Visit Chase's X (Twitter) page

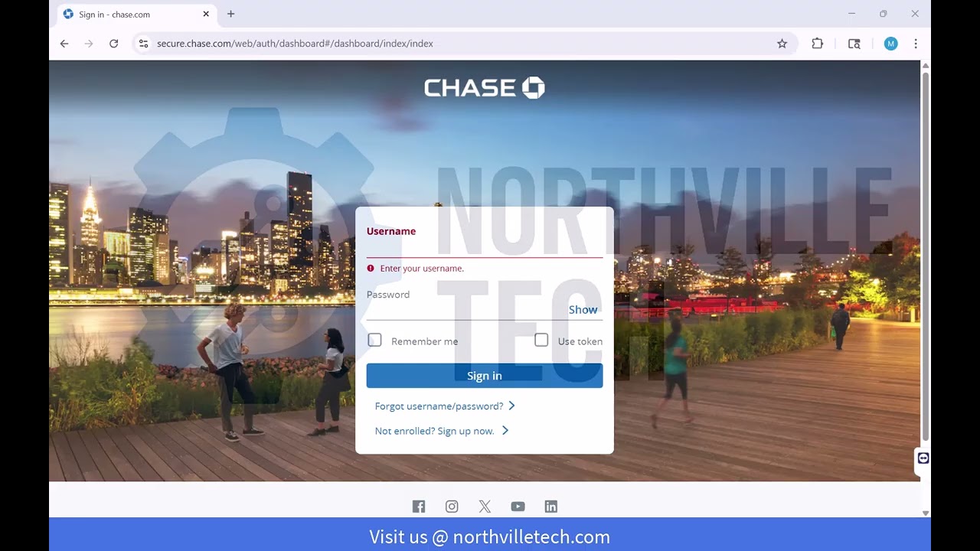click(485, 507)
